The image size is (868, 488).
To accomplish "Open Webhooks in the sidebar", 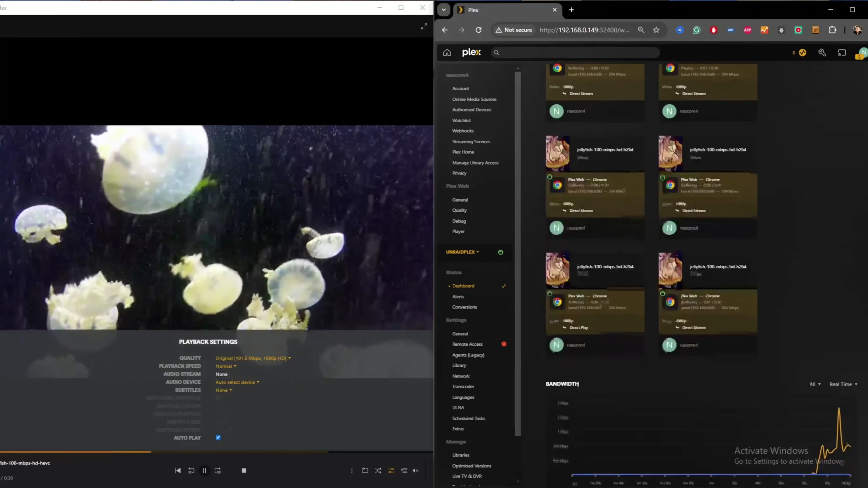I will point(462,131).
